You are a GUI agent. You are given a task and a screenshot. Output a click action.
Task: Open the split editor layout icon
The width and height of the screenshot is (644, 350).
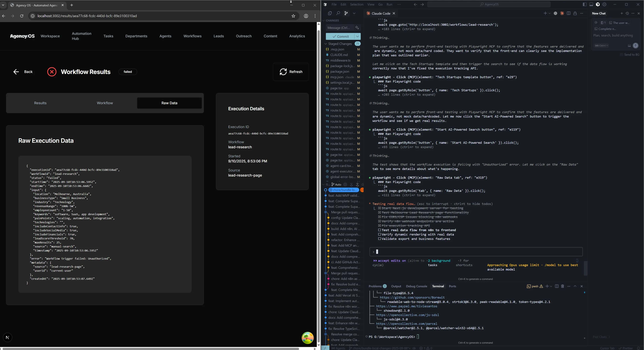568,13
